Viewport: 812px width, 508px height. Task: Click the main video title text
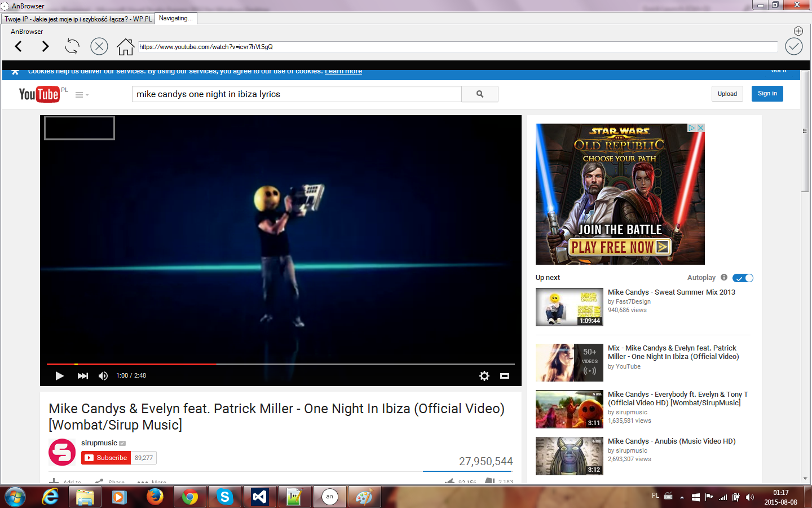point(277,417)
